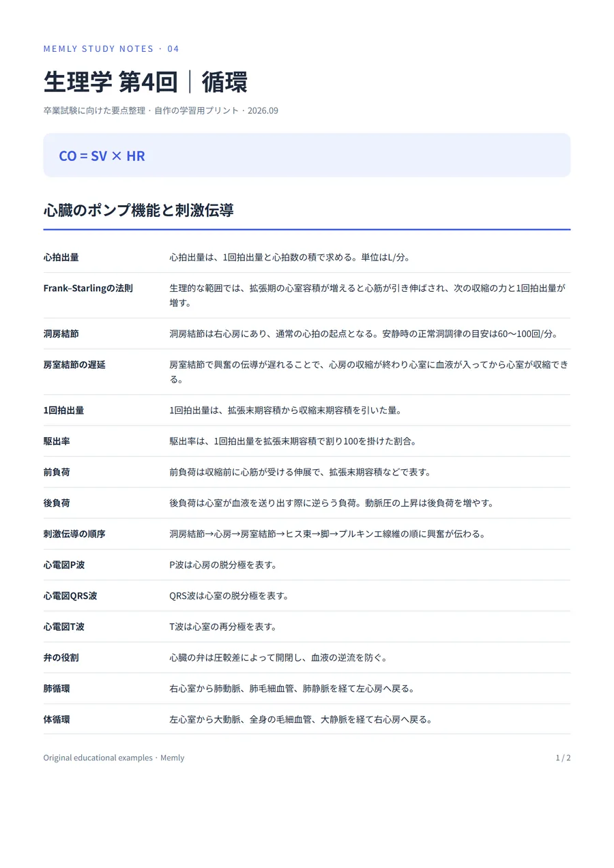Viewport: 614px width, 868px height.
Task: Click the definition 'T波は心室の再分極を表す。'
Action: point(223,626)
